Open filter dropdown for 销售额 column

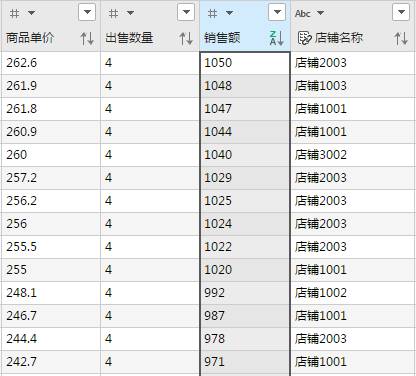pos(277,13)
